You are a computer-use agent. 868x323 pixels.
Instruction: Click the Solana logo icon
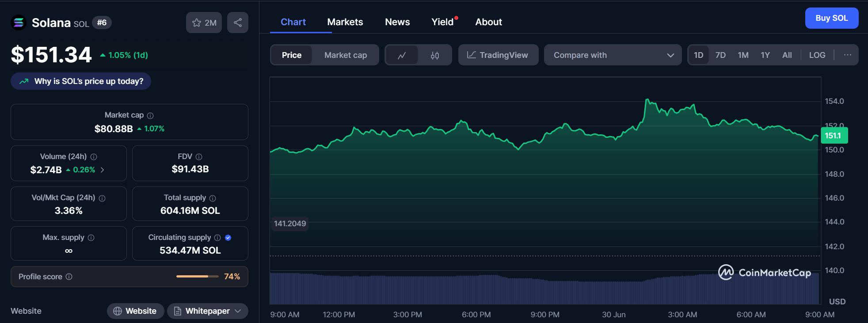point(19,23)
